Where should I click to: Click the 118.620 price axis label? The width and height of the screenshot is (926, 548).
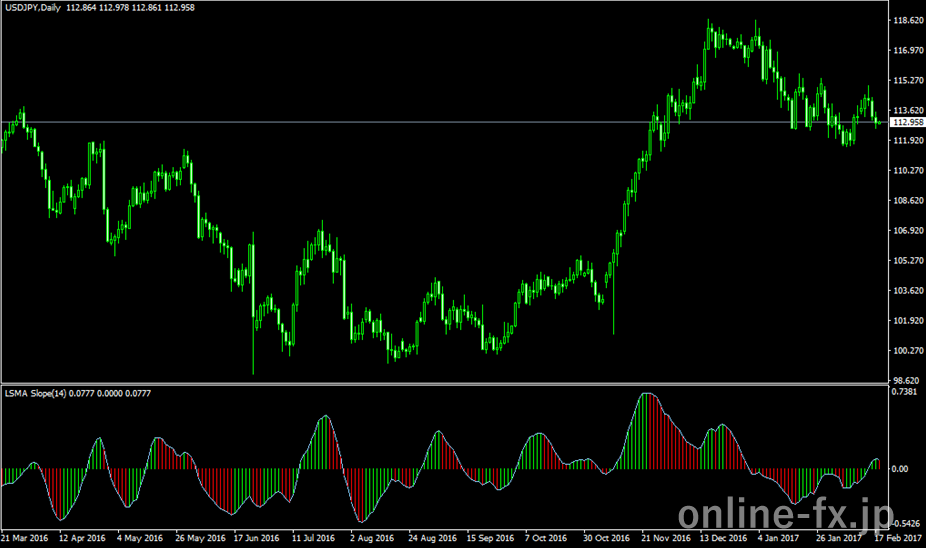[x=908, y=20]
